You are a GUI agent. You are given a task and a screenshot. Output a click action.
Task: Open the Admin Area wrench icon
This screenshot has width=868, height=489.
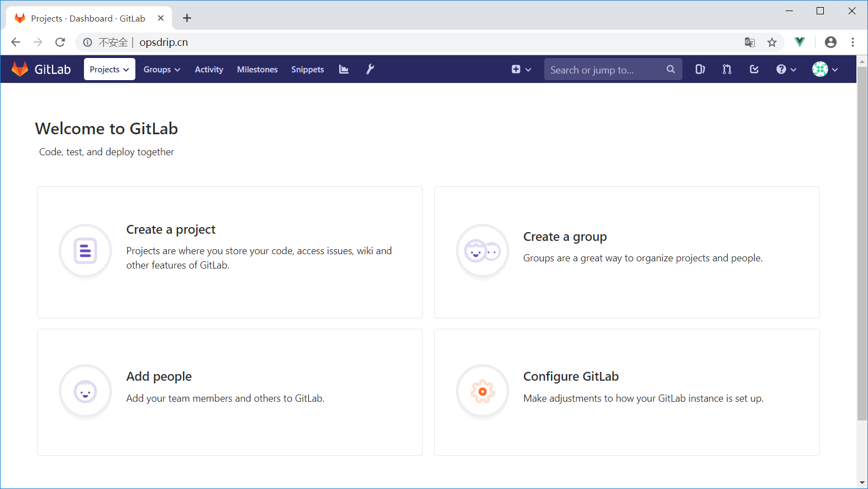click(370, 69)
